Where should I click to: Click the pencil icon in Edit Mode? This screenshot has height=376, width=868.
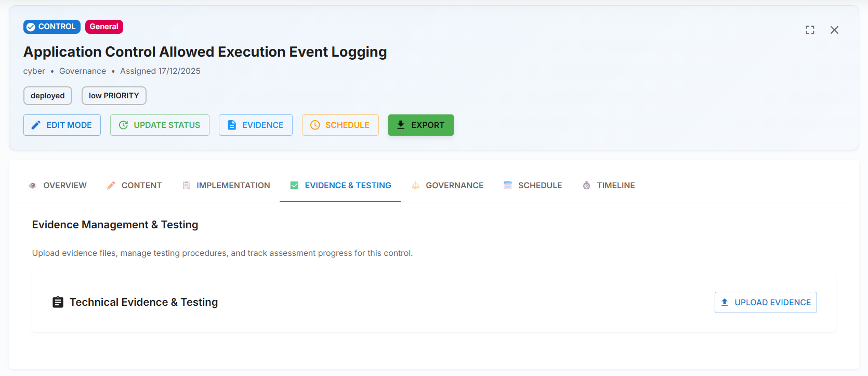36,125
